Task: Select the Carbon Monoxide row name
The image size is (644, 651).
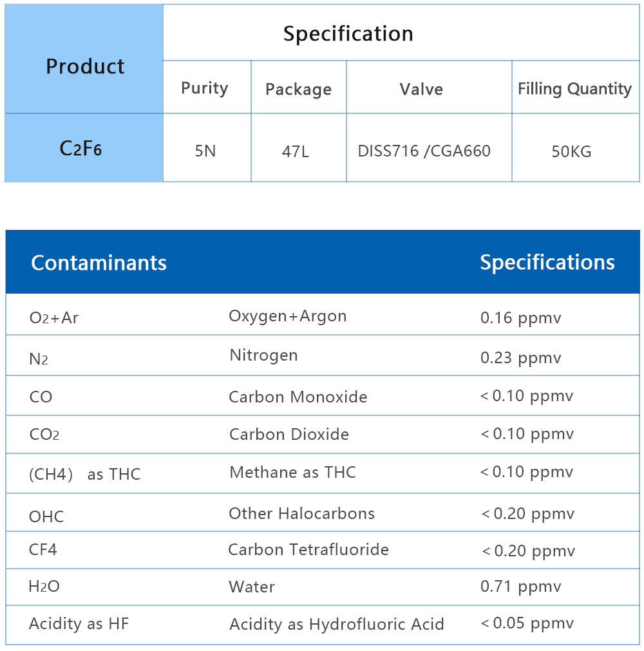Action: [298, 397]
